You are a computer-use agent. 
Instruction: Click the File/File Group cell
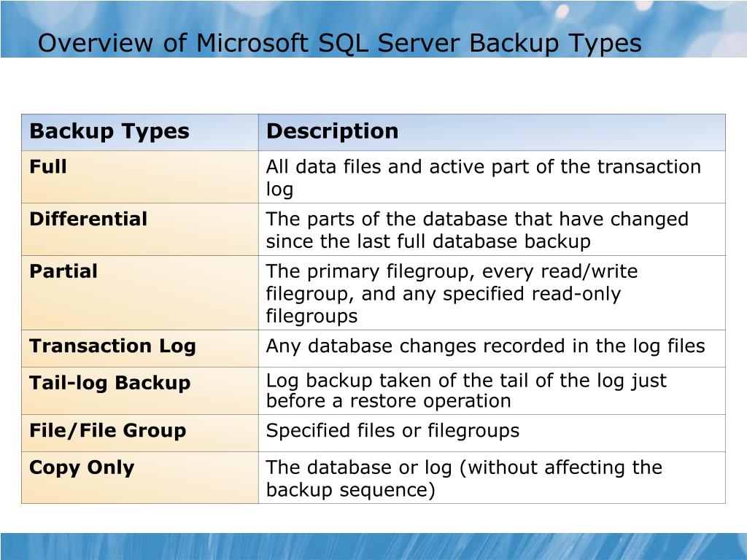140,433
